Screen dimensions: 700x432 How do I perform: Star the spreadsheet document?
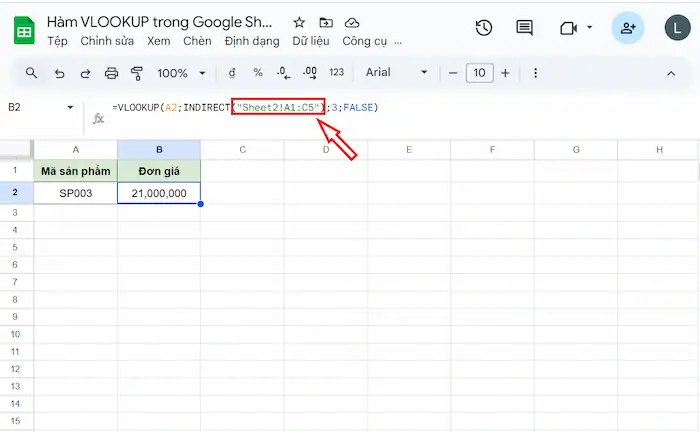point(300,22)
